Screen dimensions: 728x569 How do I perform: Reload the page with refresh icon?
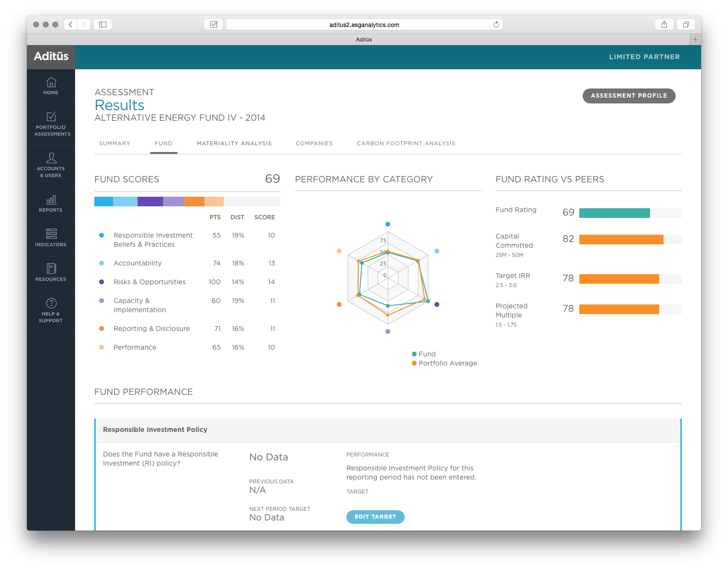click(496, 25)
